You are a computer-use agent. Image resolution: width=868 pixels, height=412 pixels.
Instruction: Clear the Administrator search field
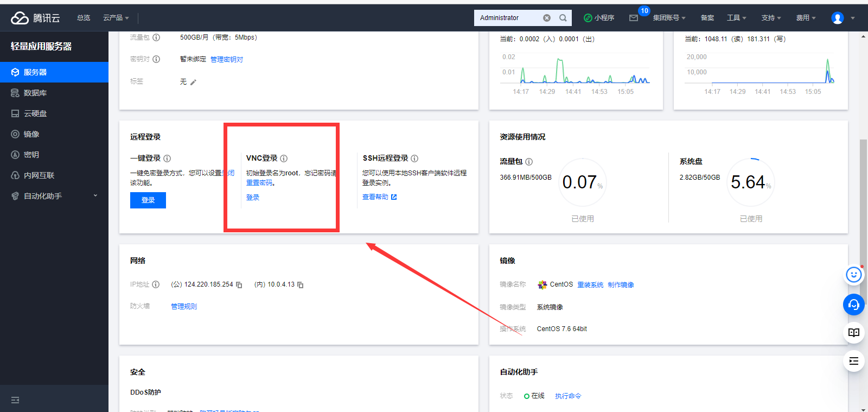[x=547, y=18]
